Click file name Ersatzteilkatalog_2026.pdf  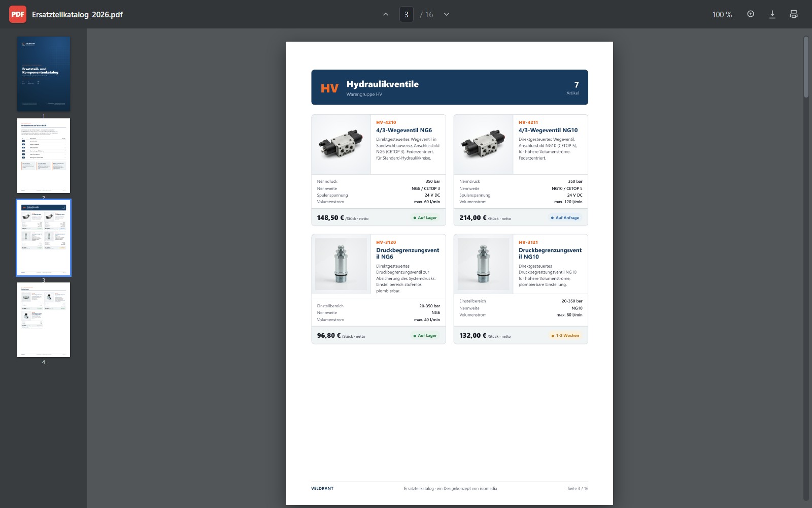[77, 14]
